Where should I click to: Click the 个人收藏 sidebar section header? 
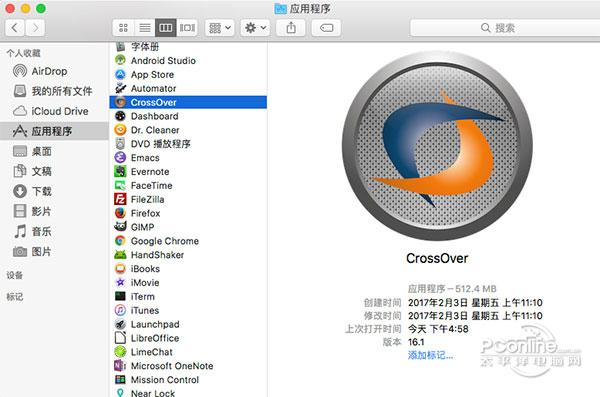click(x=23, y=53)
